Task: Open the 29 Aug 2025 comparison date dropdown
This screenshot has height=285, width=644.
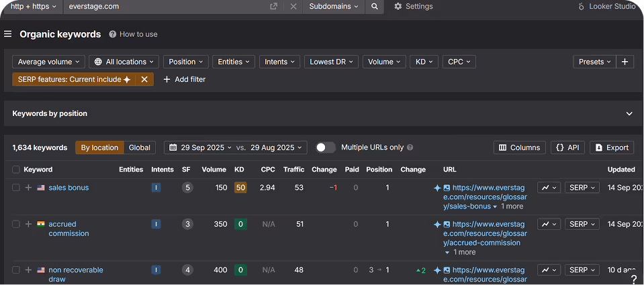Action: (278, 148)
